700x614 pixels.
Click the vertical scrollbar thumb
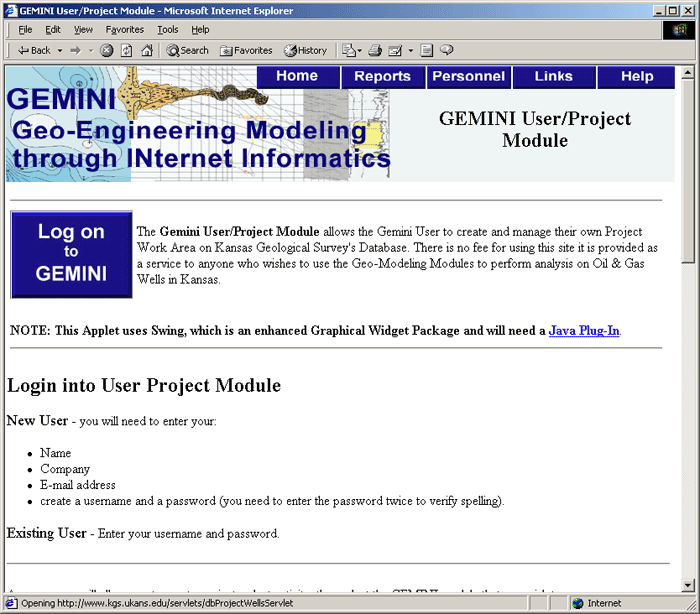(x=688, y=171)
